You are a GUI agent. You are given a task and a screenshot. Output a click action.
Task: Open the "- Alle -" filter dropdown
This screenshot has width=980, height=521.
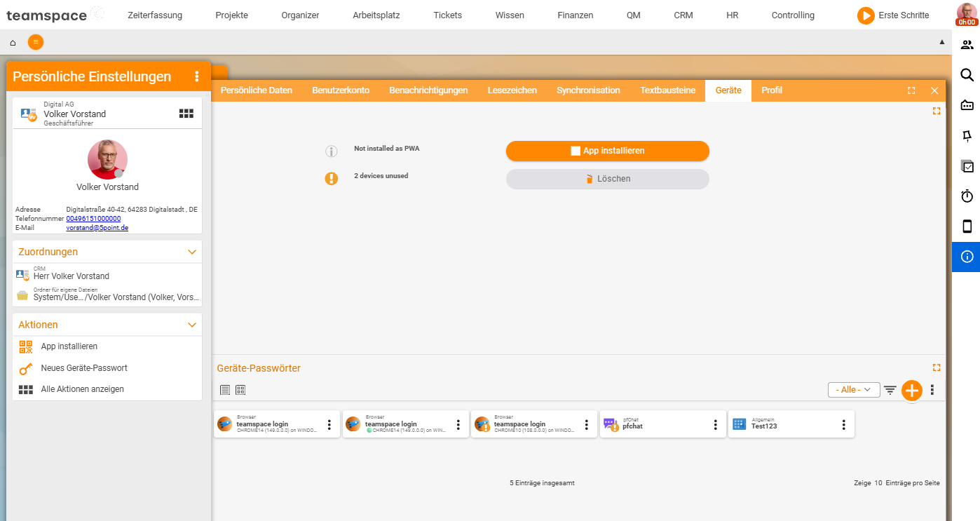coord(854,390)
